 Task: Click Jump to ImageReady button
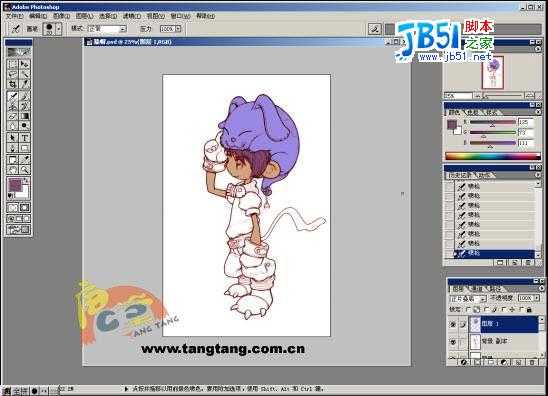click(19, 230)
